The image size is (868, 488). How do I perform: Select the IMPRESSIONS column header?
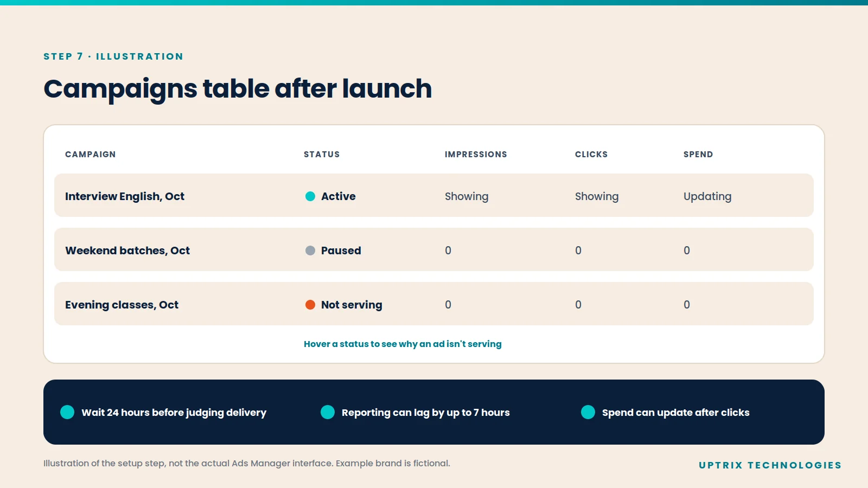click(x=476, y=155)
